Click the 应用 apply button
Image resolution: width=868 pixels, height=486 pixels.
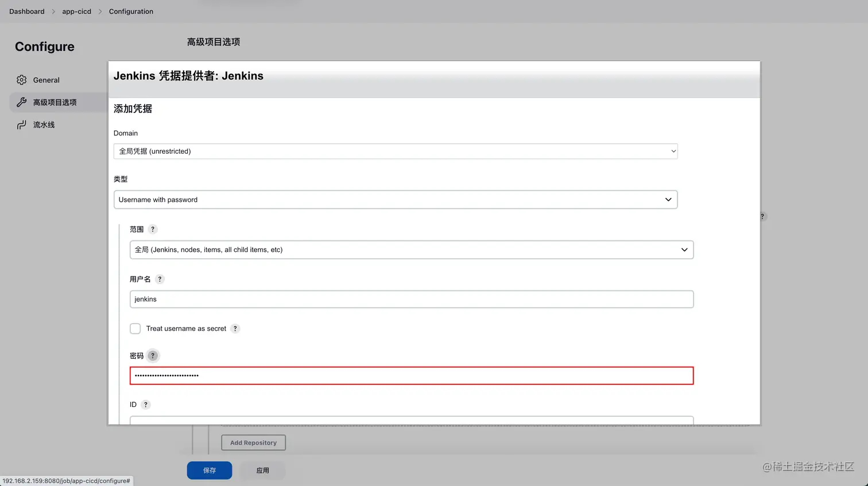(263, 470)
